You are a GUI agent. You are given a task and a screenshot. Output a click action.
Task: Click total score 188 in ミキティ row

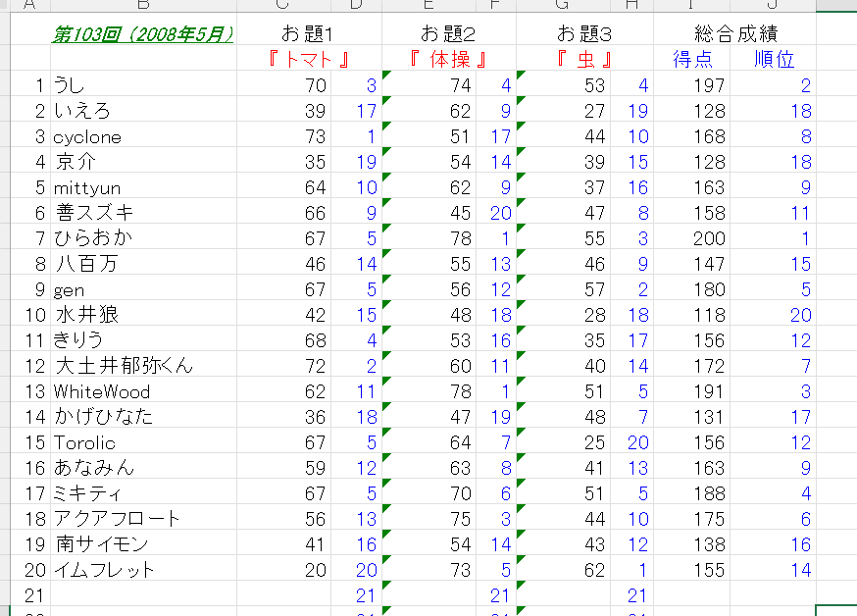(x=692, y=493)
